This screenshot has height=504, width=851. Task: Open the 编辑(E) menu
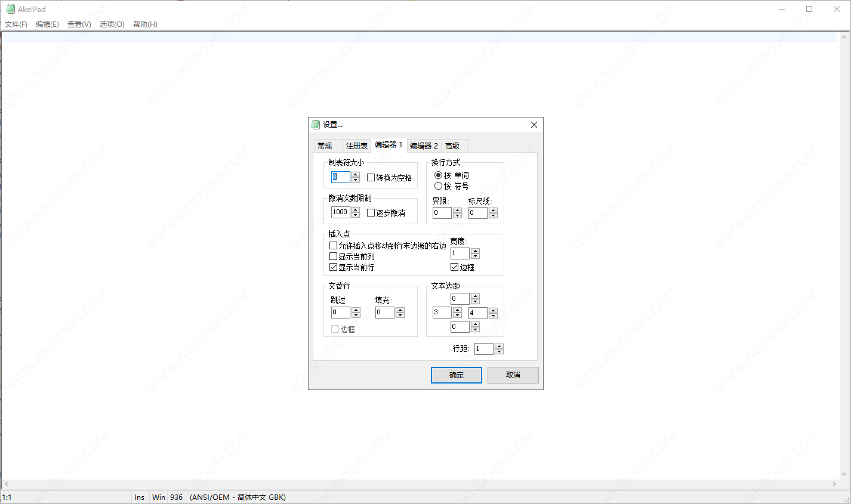pyautogui.click(x=47, y=24)
